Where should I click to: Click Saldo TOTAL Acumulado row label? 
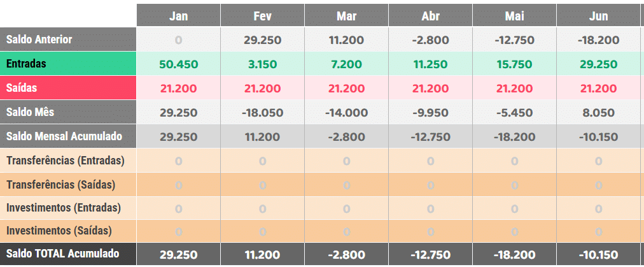click(67, 254)
